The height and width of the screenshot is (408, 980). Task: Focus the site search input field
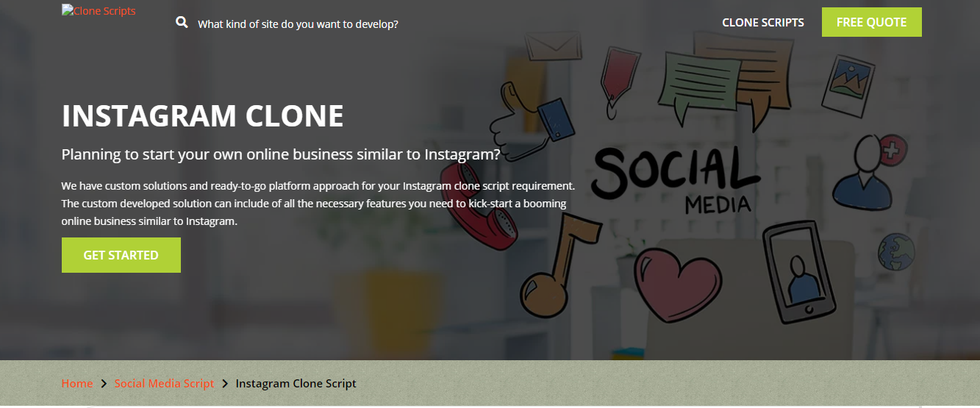coord(298,24)
